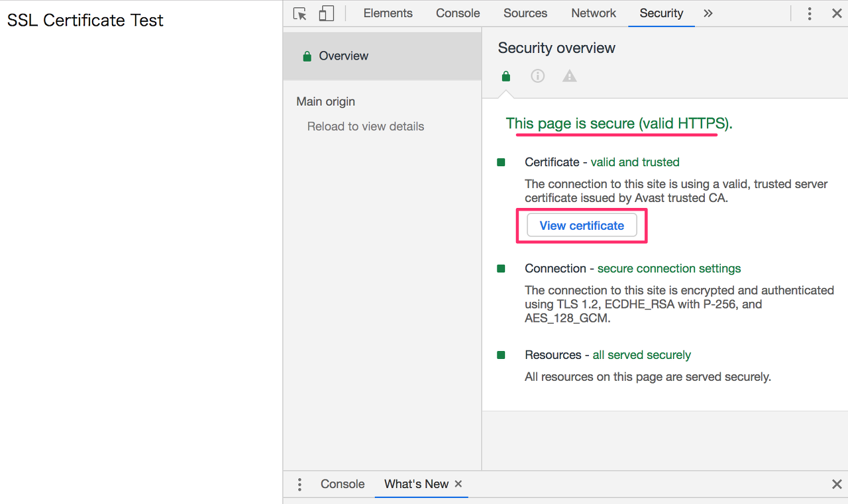Click the green square beside Connection
The image size is (848, 504).
pyautogui.click(x=501, y=269)
